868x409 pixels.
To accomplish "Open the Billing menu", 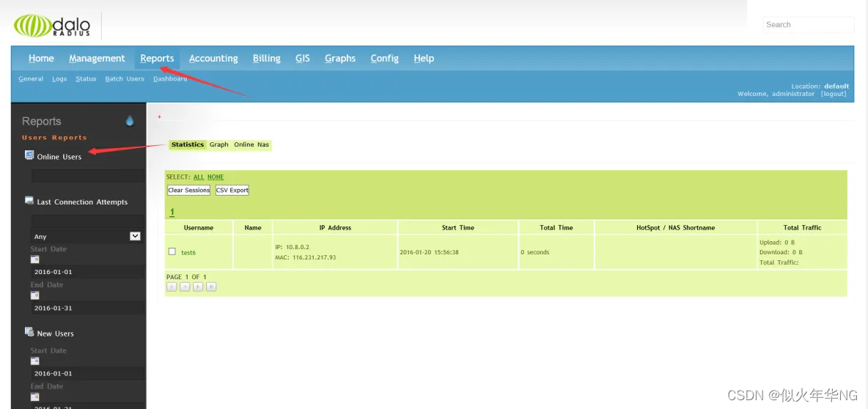I will click(267, 58).
